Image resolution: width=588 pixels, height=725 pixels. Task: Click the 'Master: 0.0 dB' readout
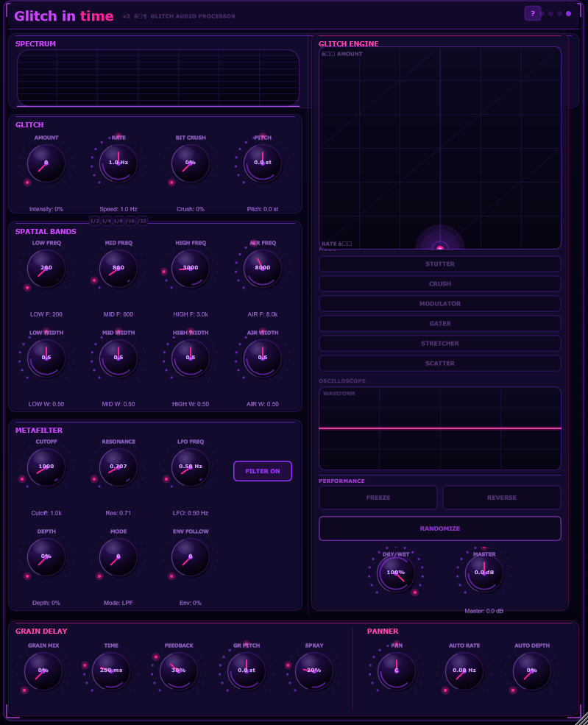click(484, 611)
